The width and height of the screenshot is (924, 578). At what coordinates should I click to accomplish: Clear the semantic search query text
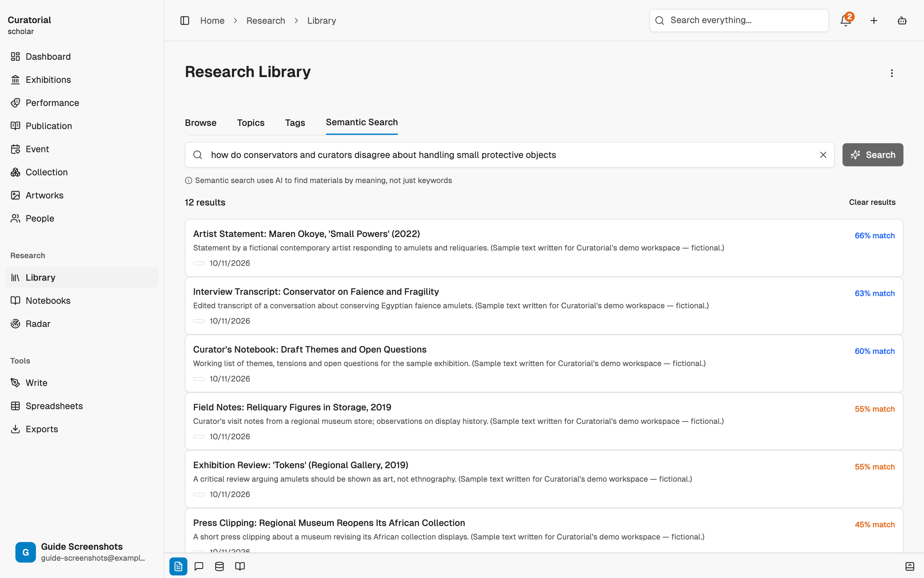tap(823, 155)
